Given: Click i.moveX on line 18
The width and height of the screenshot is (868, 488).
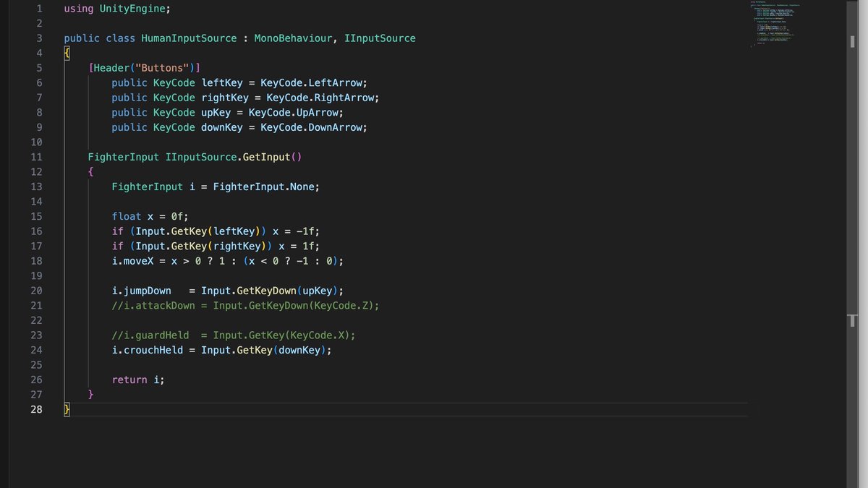Looking at the screenshot, I should point(132,261).
